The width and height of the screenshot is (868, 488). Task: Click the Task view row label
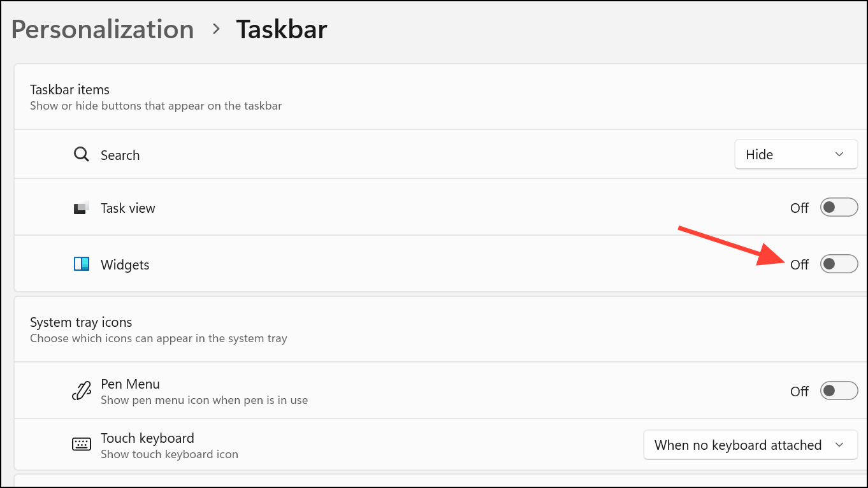[x=128, y=208]
